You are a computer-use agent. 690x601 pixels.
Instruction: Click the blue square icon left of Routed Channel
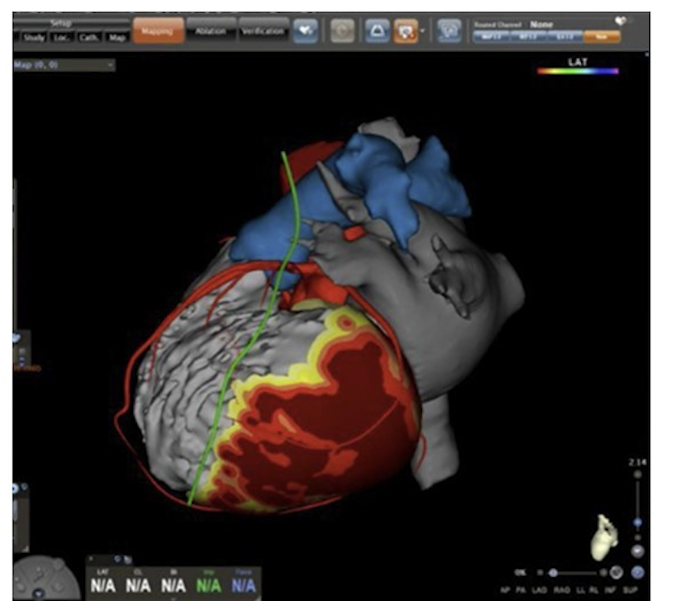pos(449,31)
